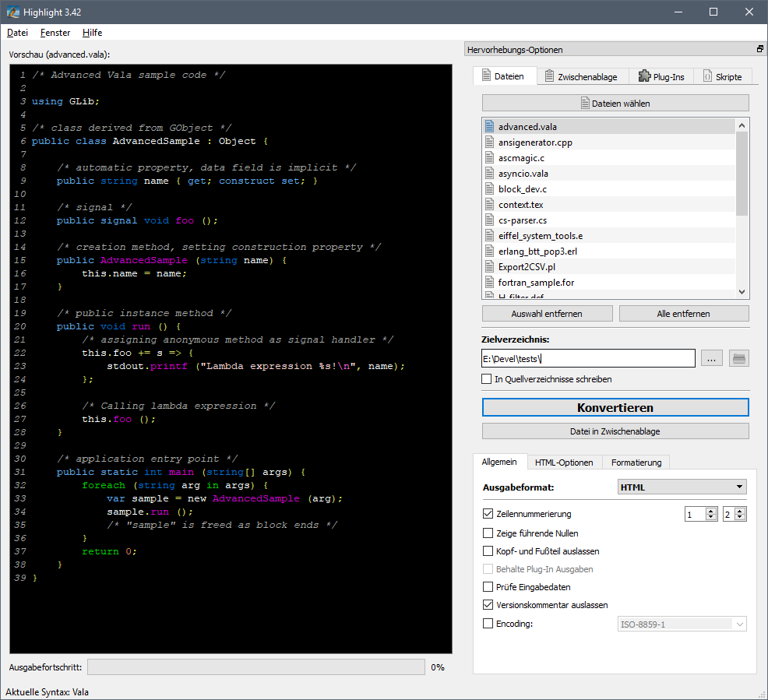
Task: Click the file icon beside cs-parser.cs
Action: click(x=489, y=220)
